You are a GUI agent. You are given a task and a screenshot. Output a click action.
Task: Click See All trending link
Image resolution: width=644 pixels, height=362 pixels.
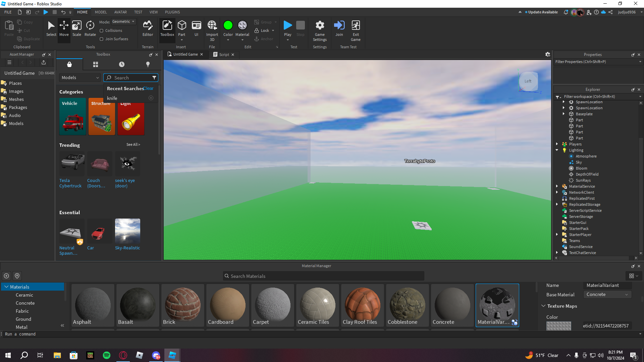[x=133, y=144]
